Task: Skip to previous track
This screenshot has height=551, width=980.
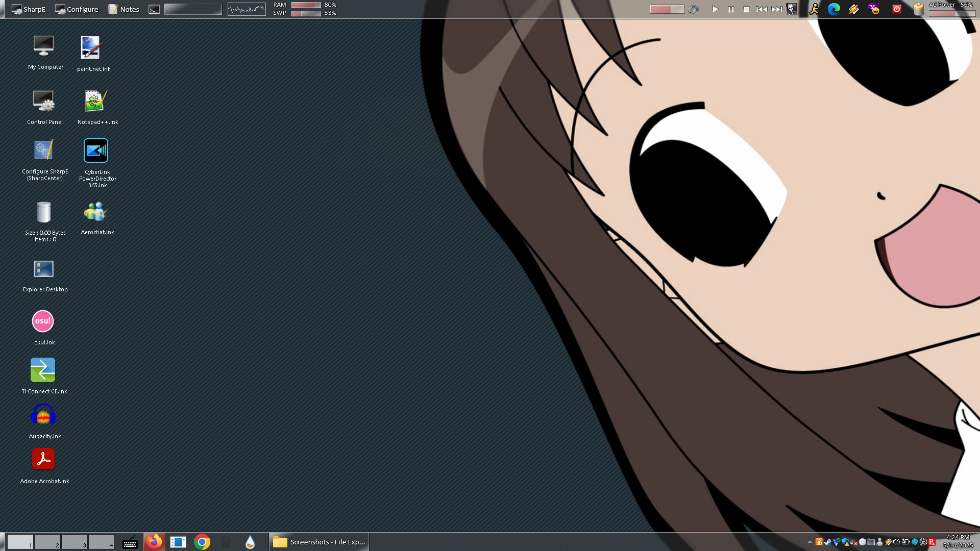Action: click(762, 9)
